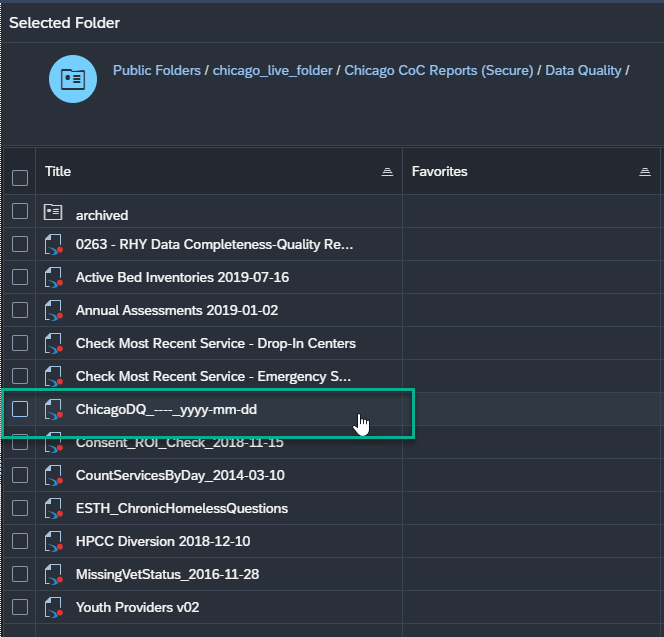
Task: Open HPCC Diversion 2018-12-10 report
Action: pos(163,542)
